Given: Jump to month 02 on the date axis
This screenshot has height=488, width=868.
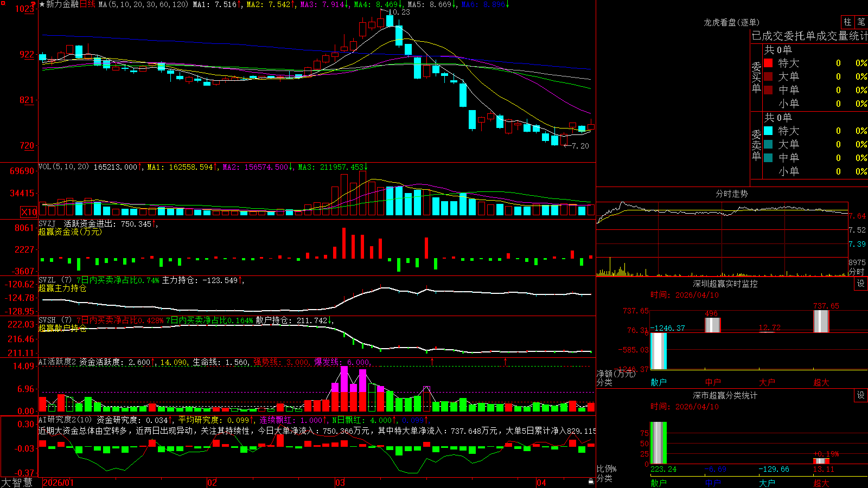Looking at the screenshot, I should pyautogui.click(x=212, y=483).
